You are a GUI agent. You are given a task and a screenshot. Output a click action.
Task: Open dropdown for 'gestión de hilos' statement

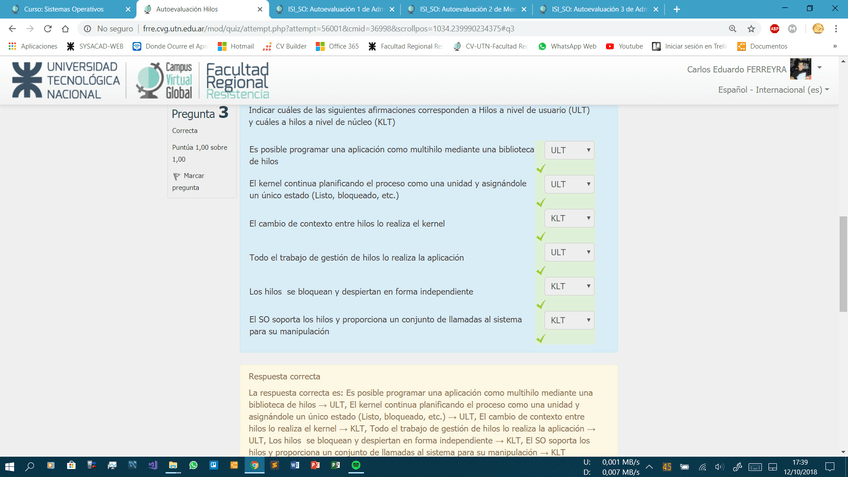point(569,253)
